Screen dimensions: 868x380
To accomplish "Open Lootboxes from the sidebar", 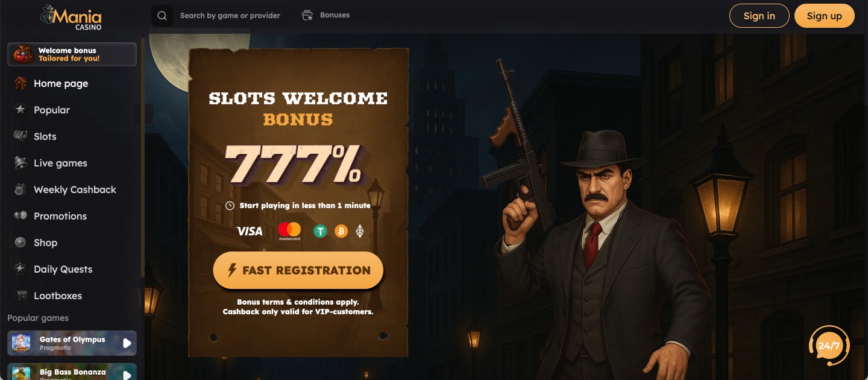I will pos(72,296).
